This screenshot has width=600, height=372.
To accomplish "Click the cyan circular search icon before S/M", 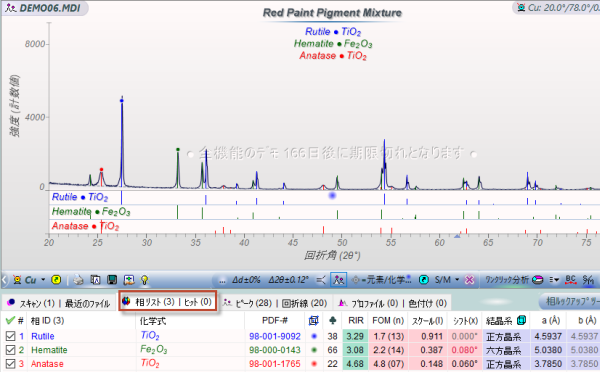I will click(424, 280).
